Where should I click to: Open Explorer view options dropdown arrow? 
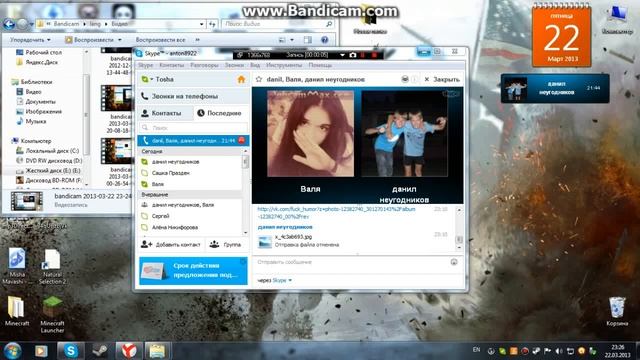pyautogui.click(x=292, y=40)
